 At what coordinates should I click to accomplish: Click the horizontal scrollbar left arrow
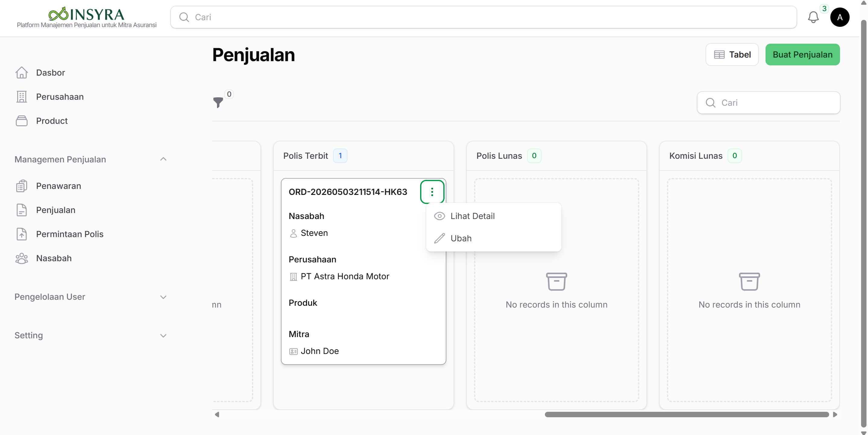click(217, 415)
